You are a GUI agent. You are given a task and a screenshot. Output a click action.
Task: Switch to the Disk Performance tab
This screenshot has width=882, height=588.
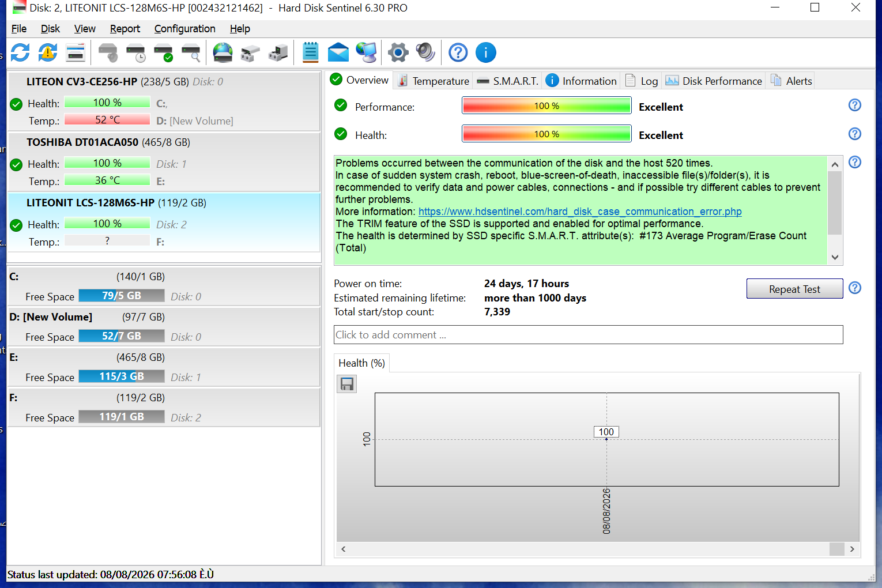[714, 81]
